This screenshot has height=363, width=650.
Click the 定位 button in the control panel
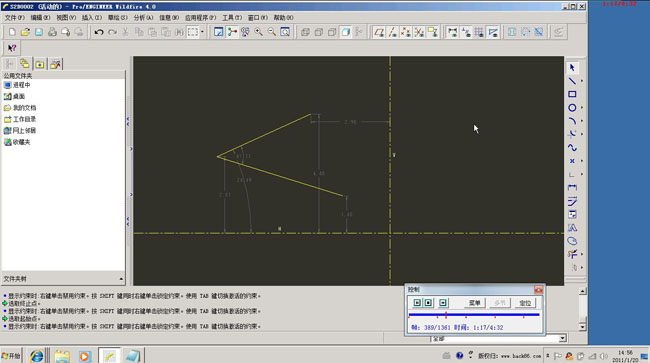[525, 303]
